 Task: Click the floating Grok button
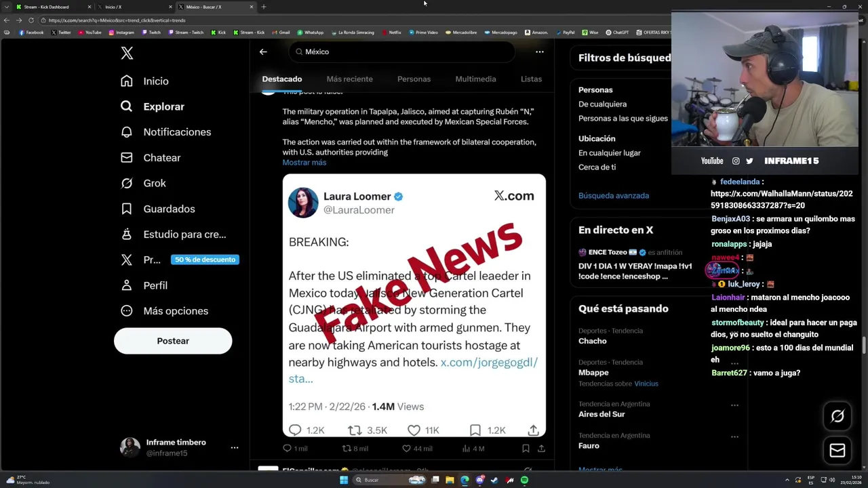837,416
